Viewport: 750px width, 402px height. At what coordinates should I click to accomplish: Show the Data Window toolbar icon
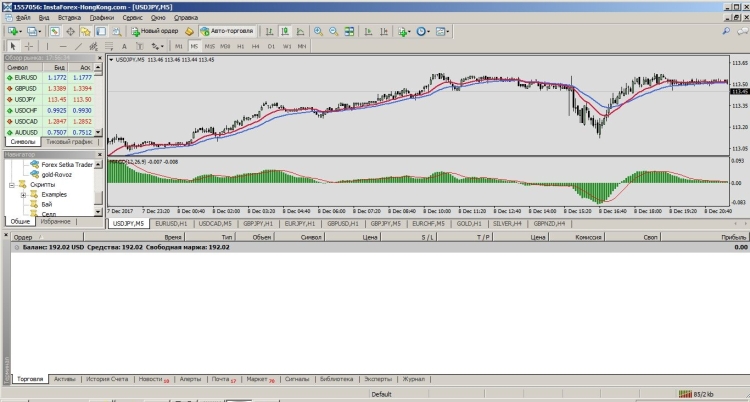[x=70, y=32]
